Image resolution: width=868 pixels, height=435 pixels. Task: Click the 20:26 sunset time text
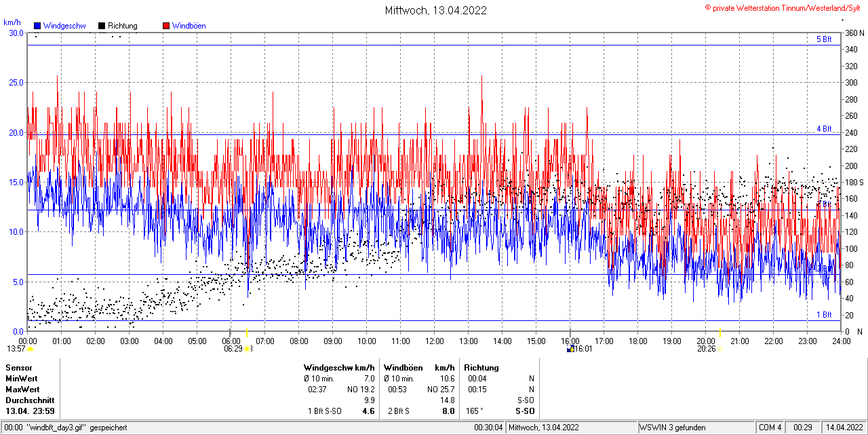click(706, 349)
